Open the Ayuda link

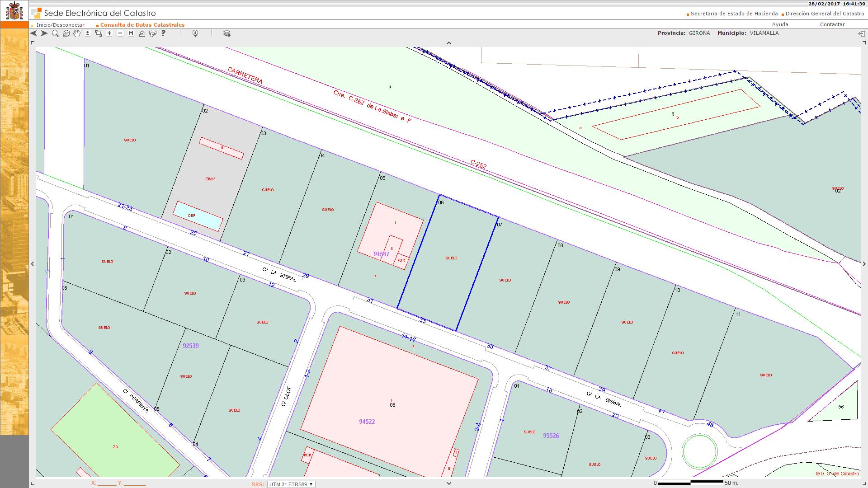pyautogui.click(x=780, y=24)
